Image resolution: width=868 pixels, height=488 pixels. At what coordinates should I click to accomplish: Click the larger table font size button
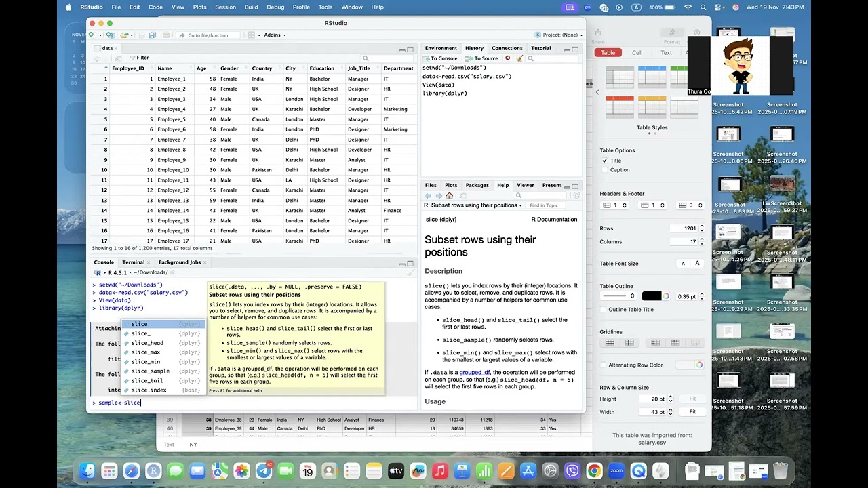(697, 263)
